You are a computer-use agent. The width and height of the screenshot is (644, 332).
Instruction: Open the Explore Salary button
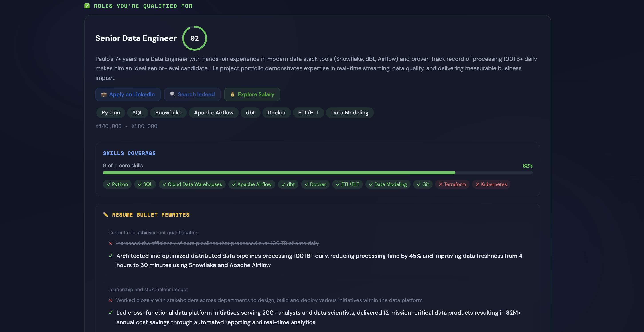pyautogui.click(x=256, y=94)
